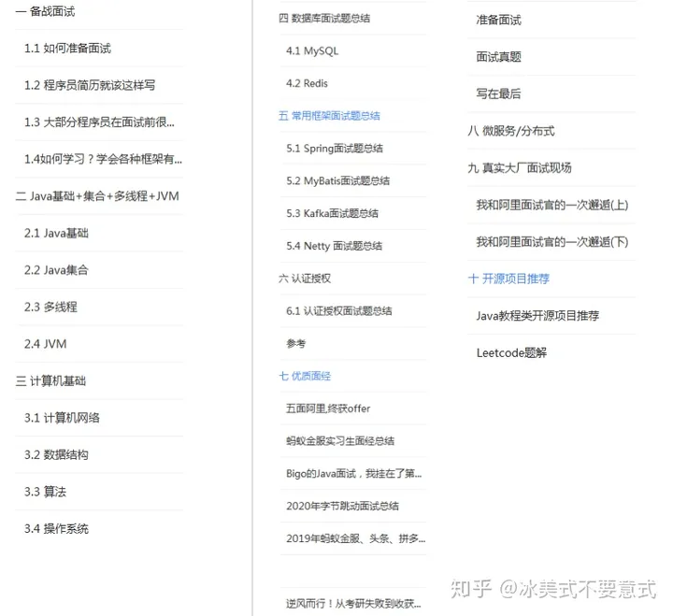Open section 六 认证授权
The width and height of the screenshot is (673, 616).
click(x=305, y=279)
